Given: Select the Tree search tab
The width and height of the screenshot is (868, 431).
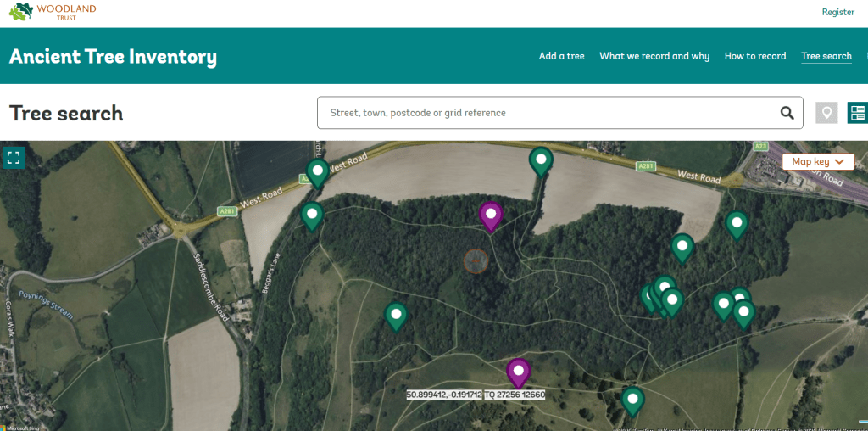Looking at the screenshot, I should (x=826, y=56).
